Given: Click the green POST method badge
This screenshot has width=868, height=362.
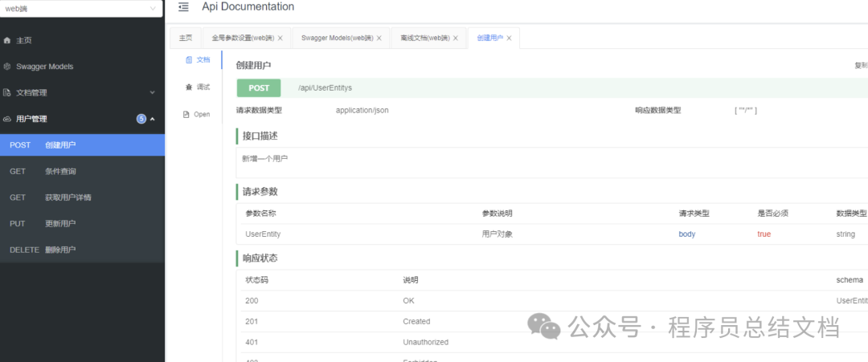Looking at the screenshot, I should pyautogui.click(x=259, y=87).
